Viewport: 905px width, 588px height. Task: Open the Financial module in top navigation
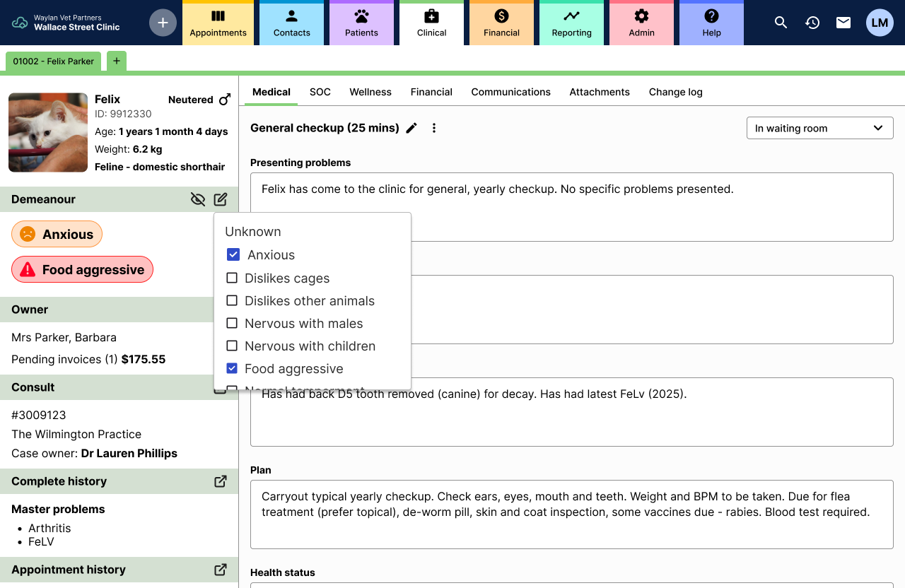pos(501,23)
